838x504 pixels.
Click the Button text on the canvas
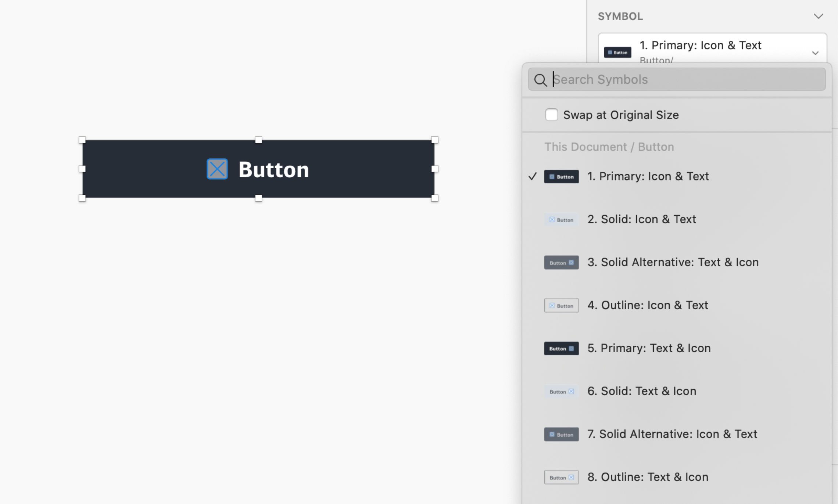(x=273, y=170)
